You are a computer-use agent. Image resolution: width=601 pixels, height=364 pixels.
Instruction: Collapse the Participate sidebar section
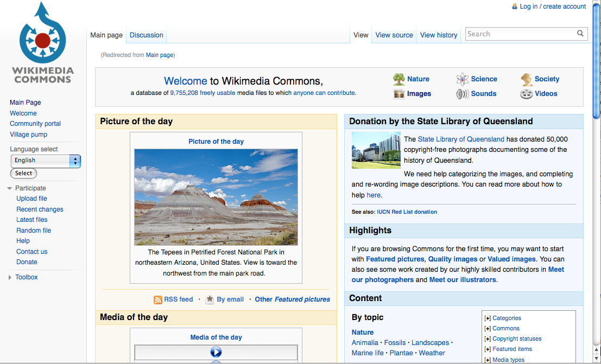pyautogui.click(x=10, y=189)
